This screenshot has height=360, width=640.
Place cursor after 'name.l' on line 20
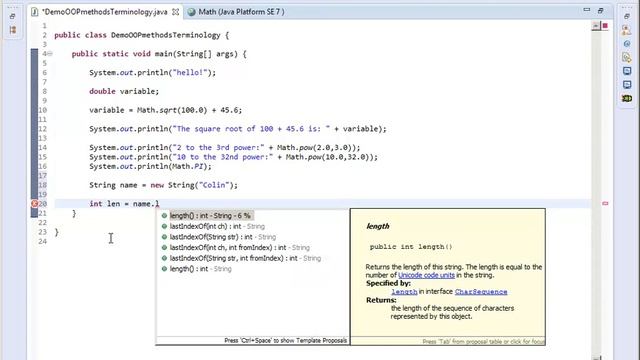click(x=159, y=203)
